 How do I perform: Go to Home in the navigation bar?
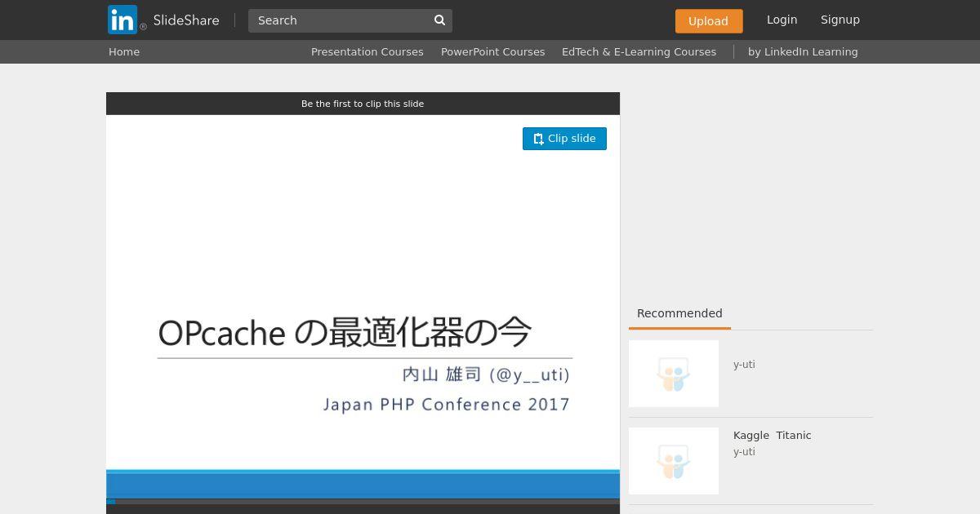point(124,51)
